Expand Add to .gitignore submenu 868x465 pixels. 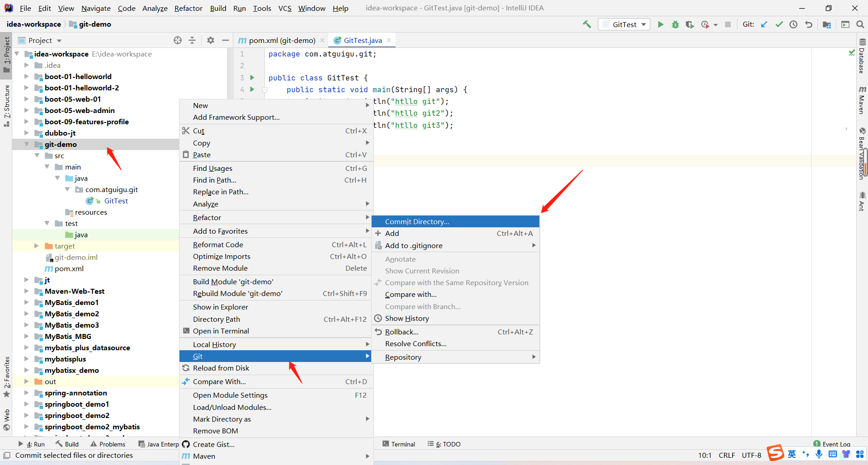pyautogui.click(x=456, y=245)
